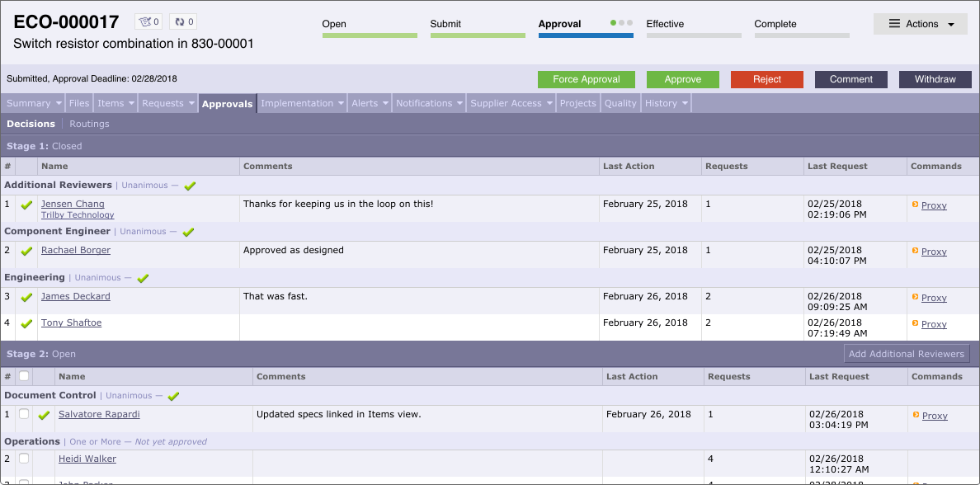Open Heidi Walker's profile link
980x485 pixels.
(87, 459)
